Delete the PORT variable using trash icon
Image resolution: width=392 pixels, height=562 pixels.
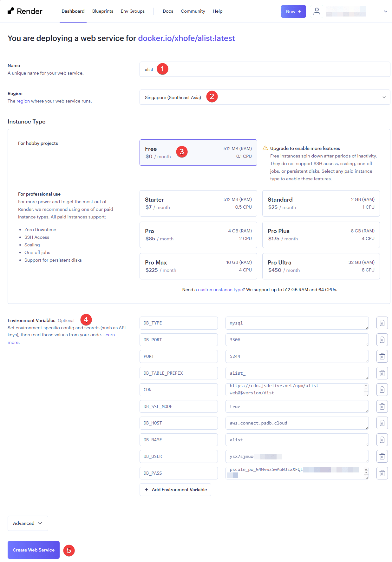[382, 356]
